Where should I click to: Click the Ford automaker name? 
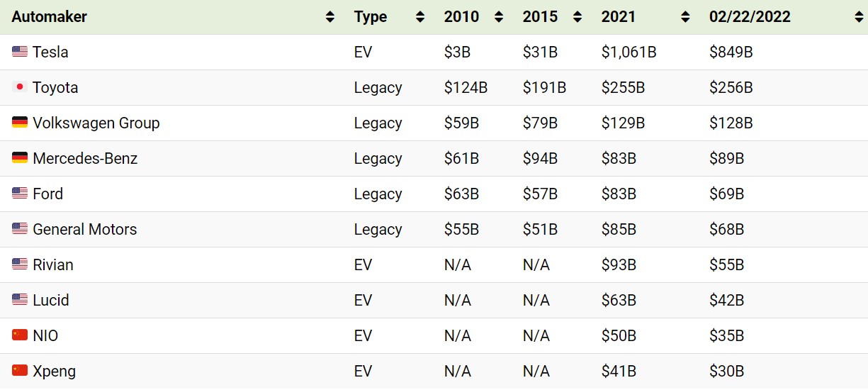tap(47, 194)
